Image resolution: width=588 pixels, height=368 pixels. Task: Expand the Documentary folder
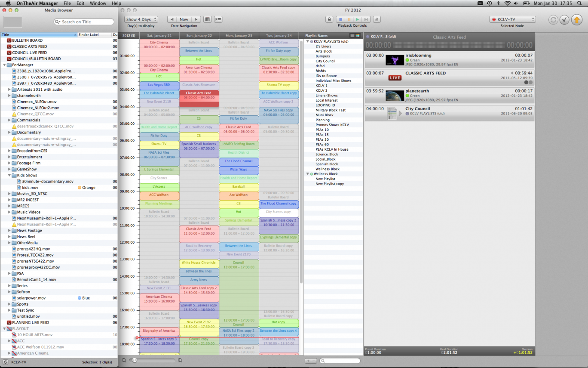(9, 133)
